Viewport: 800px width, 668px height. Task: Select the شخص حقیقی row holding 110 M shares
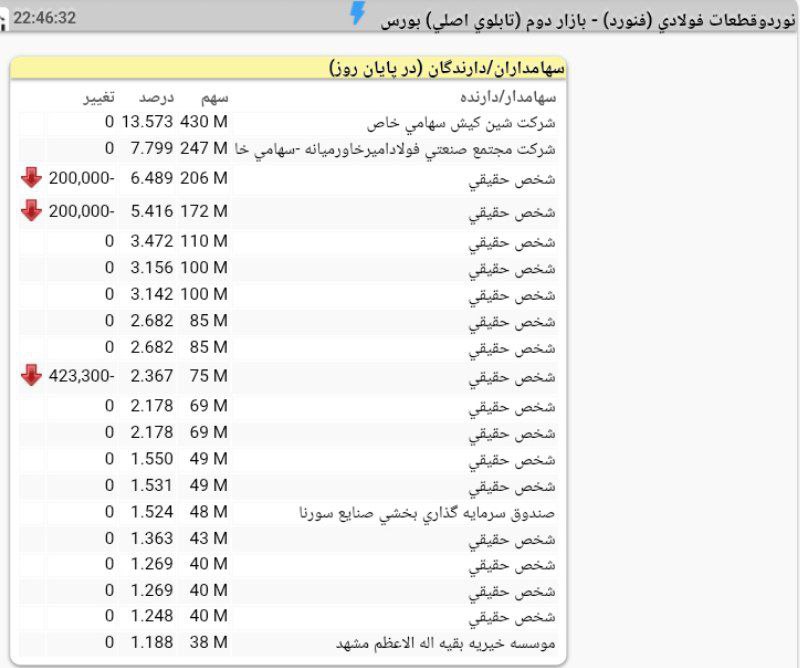(x=205, y=243)
